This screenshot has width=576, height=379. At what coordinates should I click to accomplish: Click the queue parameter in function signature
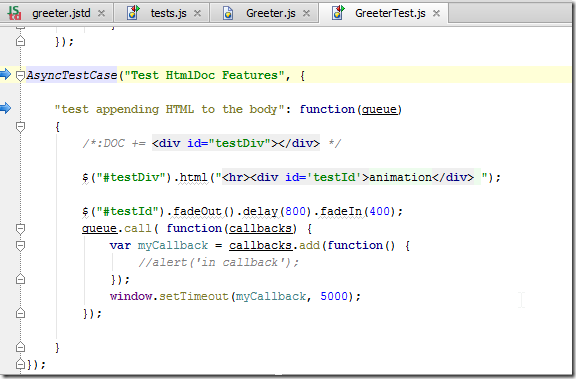[x=379, y=109]
